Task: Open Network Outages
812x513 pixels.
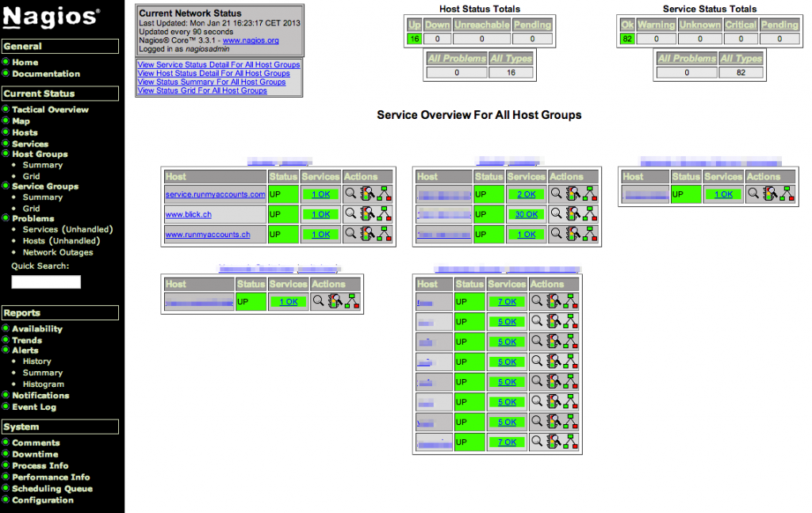Action: 58,252
